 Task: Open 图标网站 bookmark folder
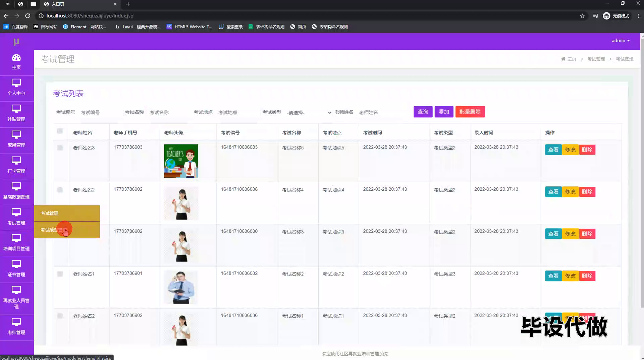coord(45,27)
